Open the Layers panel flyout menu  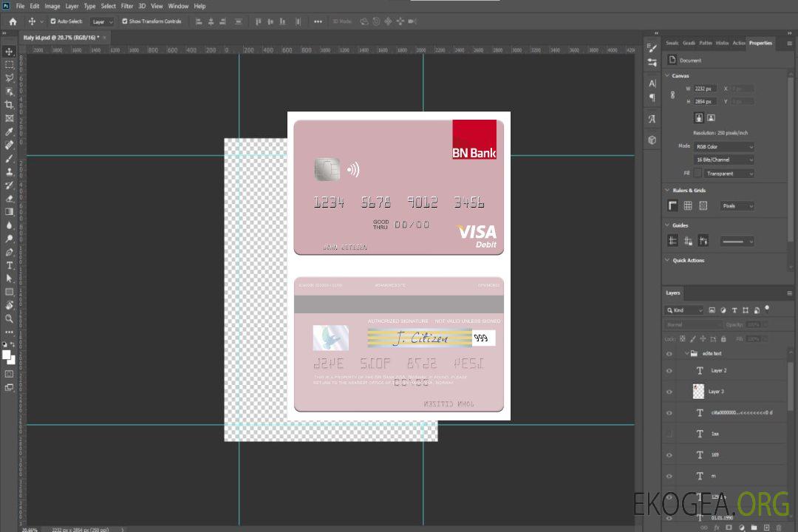click(789, 293)
